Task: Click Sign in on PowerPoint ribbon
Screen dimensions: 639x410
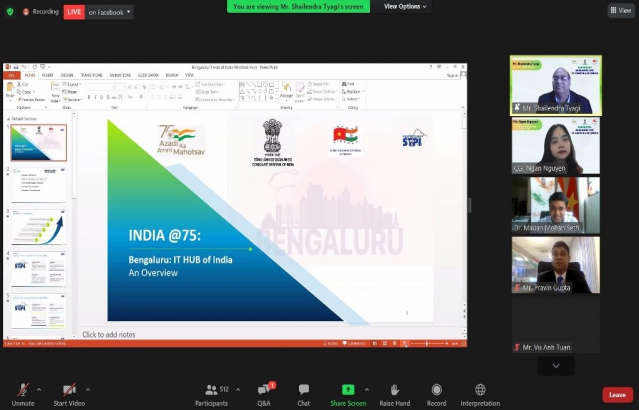Action: [x=452, y=75]
